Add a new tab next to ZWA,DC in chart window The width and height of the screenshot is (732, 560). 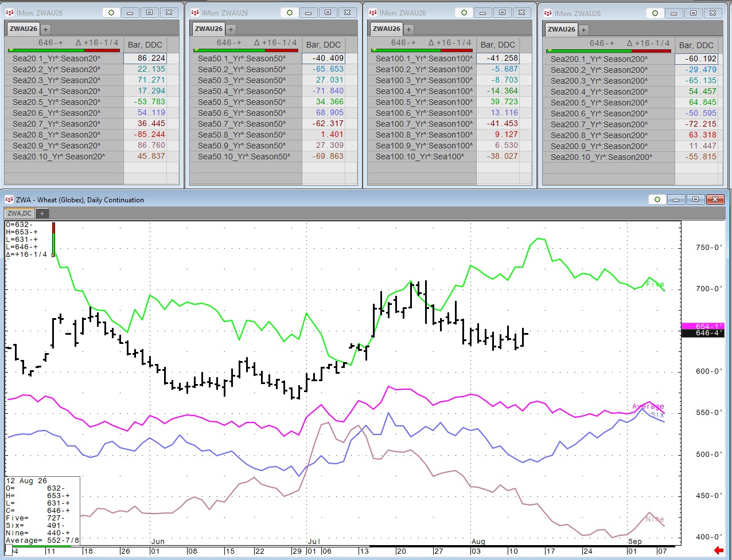point(41,213)
